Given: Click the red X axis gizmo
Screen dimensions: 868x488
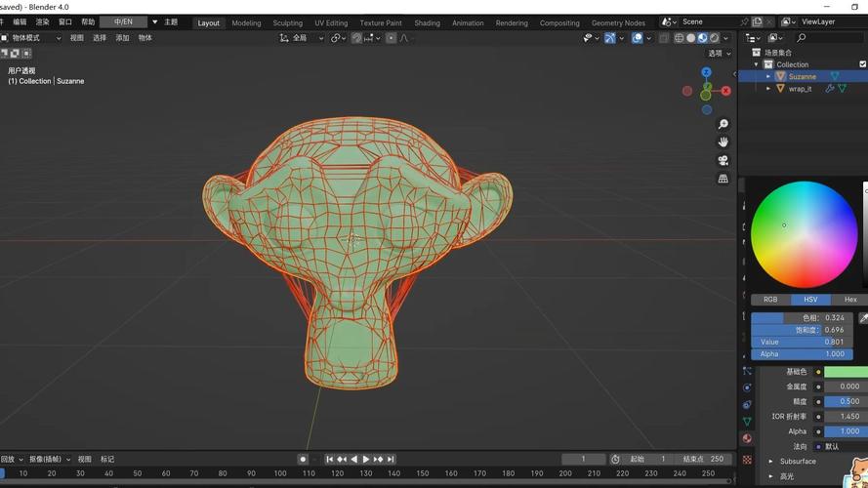Looking at the screenshot, I should (x=725, y=91).
